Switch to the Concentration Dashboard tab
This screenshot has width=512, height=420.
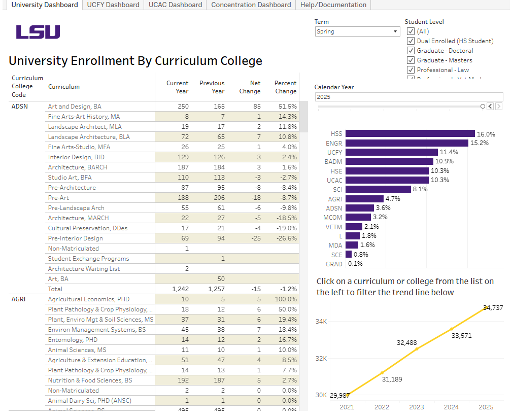pos(251,5)
